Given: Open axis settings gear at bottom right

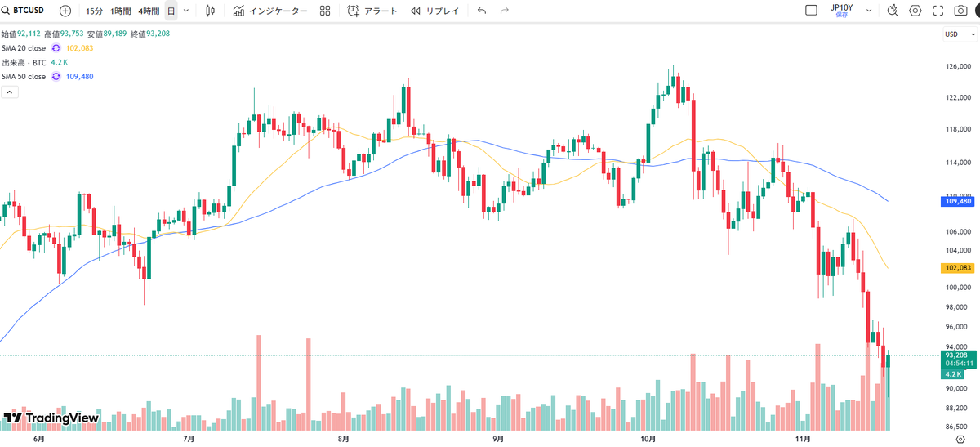Looking at the screenshot, I should coord(960,440).
